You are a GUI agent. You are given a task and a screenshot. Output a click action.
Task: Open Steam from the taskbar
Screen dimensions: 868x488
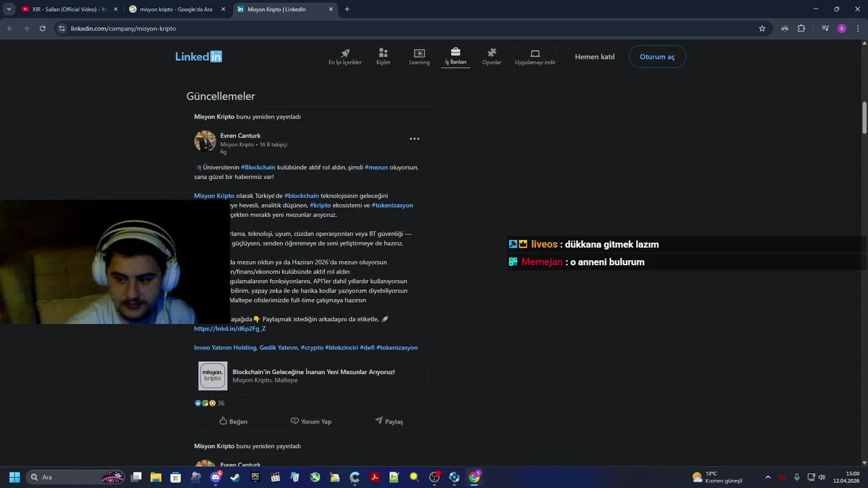(235, 477)
